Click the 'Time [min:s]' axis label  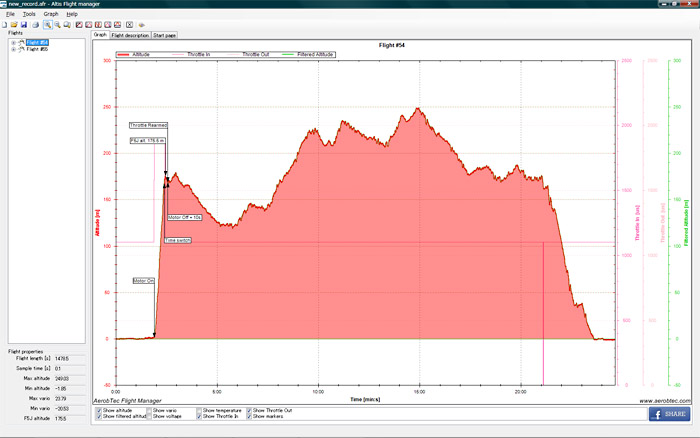click(365, 400)
